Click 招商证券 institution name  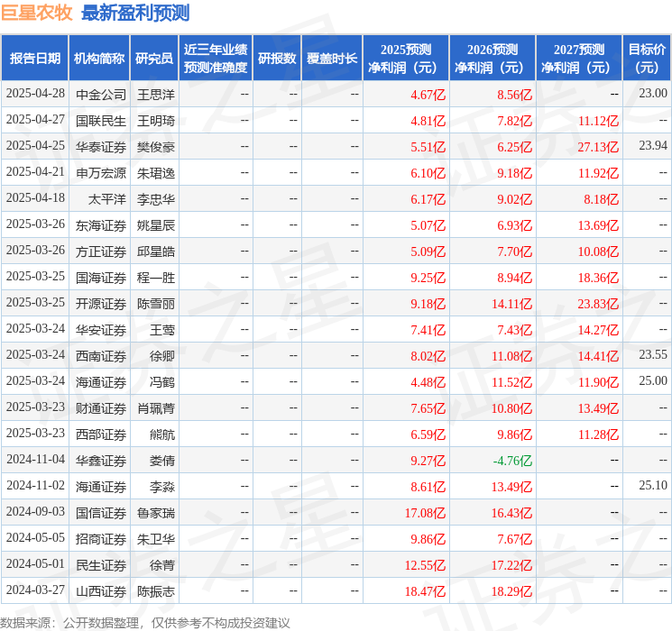tap(101, 539)
